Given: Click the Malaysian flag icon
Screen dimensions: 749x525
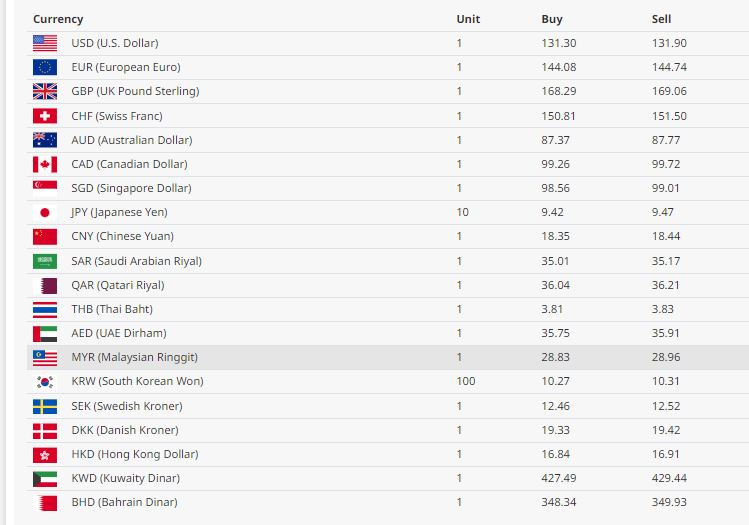Looking at the screenshot, I should [x=45, y=358].
